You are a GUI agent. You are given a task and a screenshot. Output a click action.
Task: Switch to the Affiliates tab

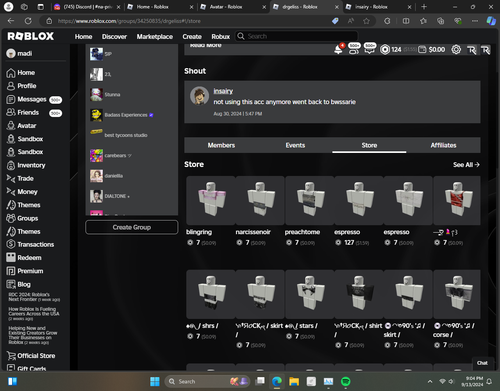443,145
